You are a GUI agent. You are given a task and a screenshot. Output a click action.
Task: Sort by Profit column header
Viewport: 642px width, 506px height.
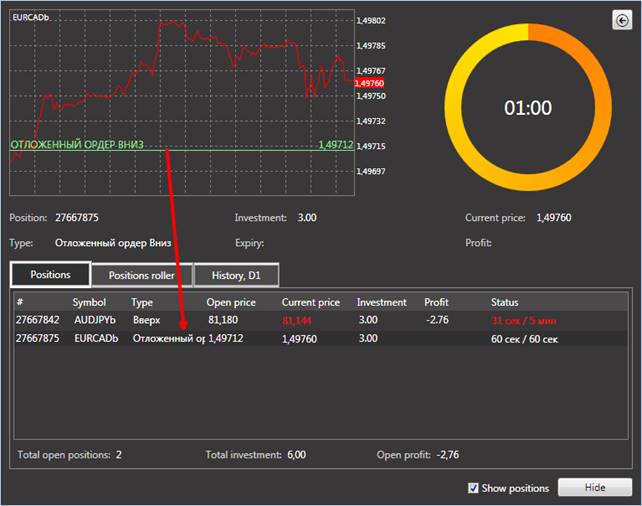(436, 302)
